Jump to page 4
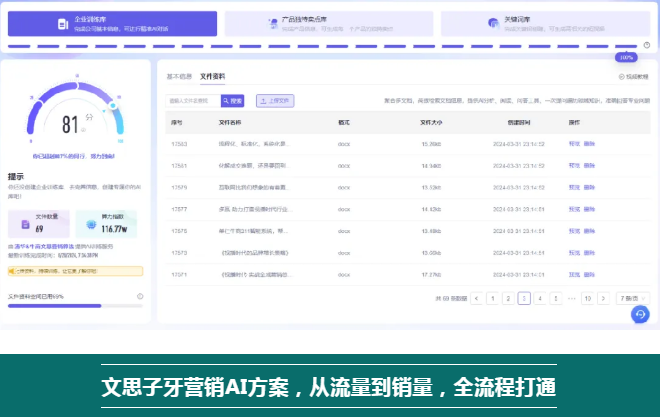Image resolution: width=660 pixels, height=417 pixels. [x=540, y=298]
